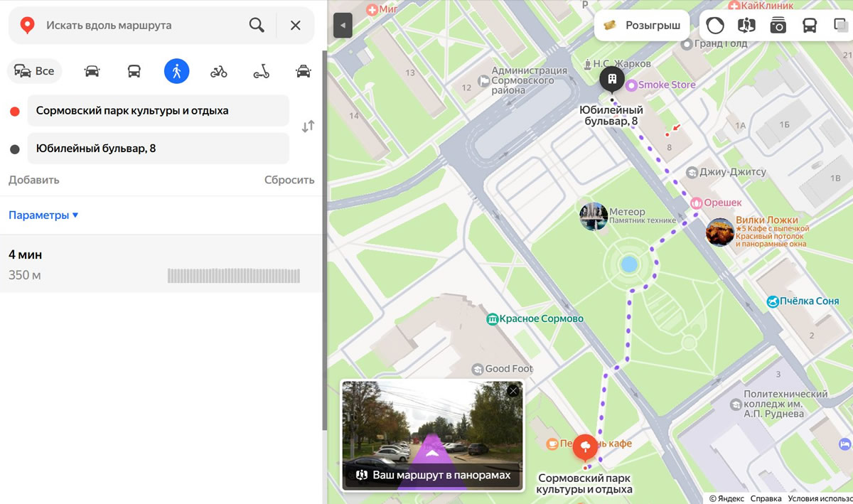Choose the scooter route mode

point(262,71)
